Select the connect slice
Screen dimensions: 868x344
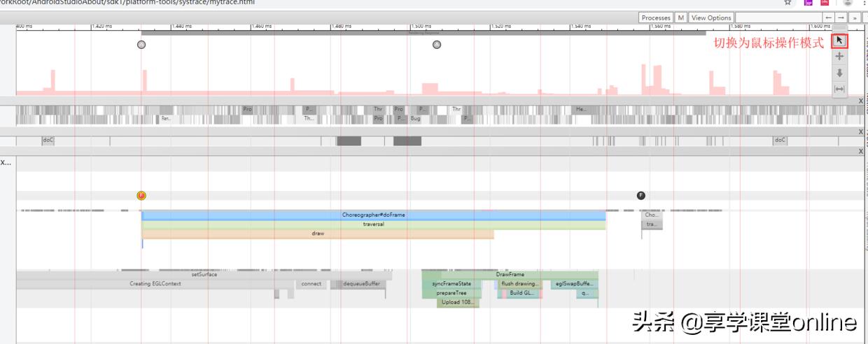311,284
